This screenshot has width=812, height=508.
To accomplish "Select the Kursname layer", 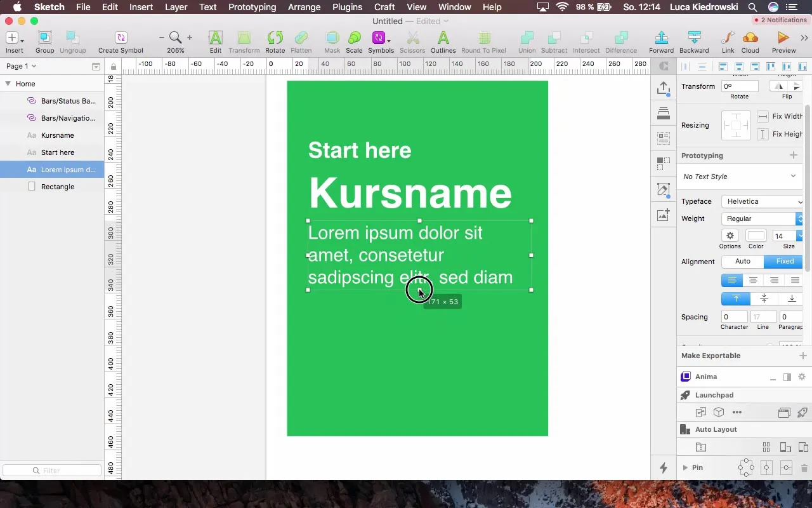I will (52, 135).
